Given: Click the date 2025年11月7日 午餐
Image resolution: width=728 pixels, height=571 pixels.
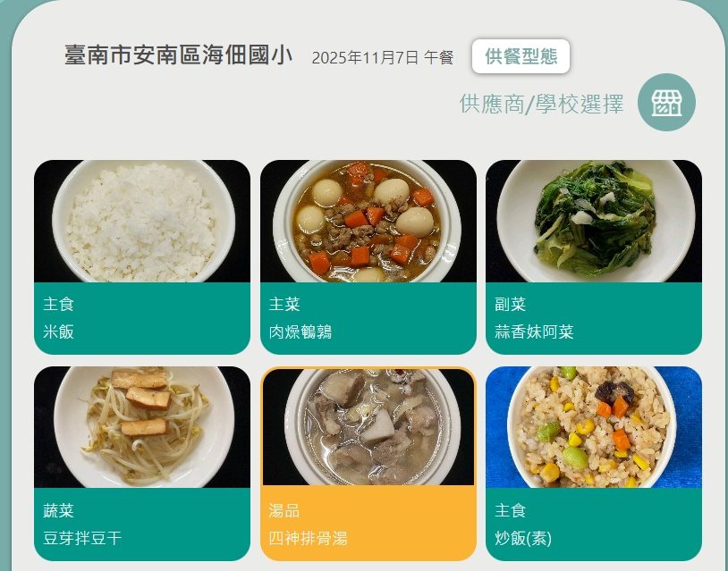Looking at the screenshot, I should 383,57.
